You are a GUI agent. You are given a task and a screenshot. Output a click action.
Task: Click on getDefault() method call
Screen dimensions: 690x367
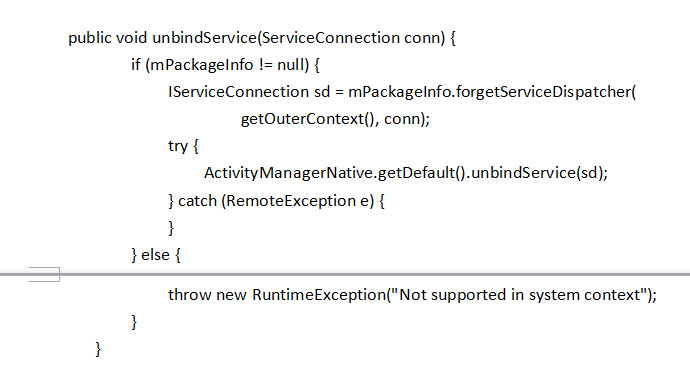(421, 173)
